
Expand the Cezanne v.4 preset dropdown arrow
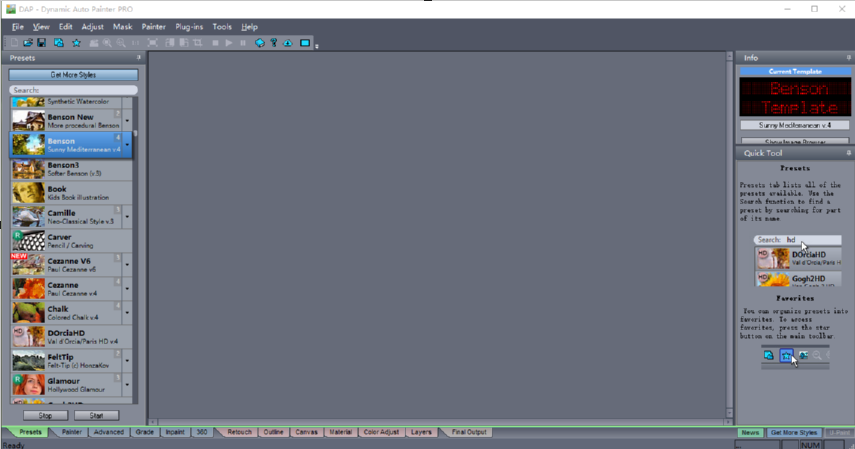click(x=127, y=289)
